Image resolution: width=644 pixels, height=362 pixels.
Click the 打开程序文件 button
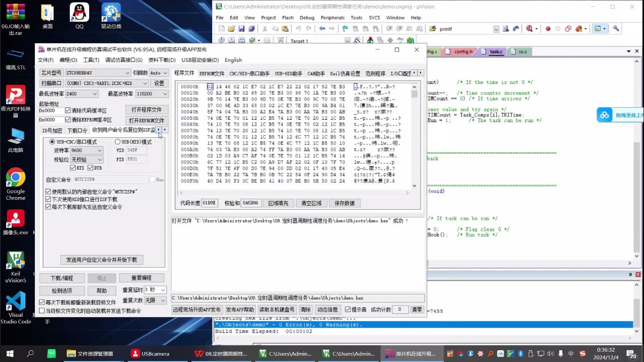(x=147, y=110)
